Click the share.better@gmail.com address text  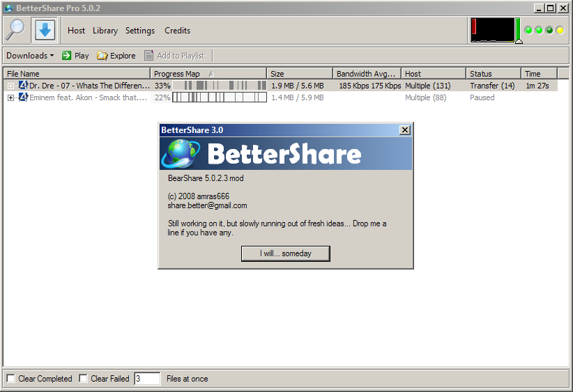207,205
